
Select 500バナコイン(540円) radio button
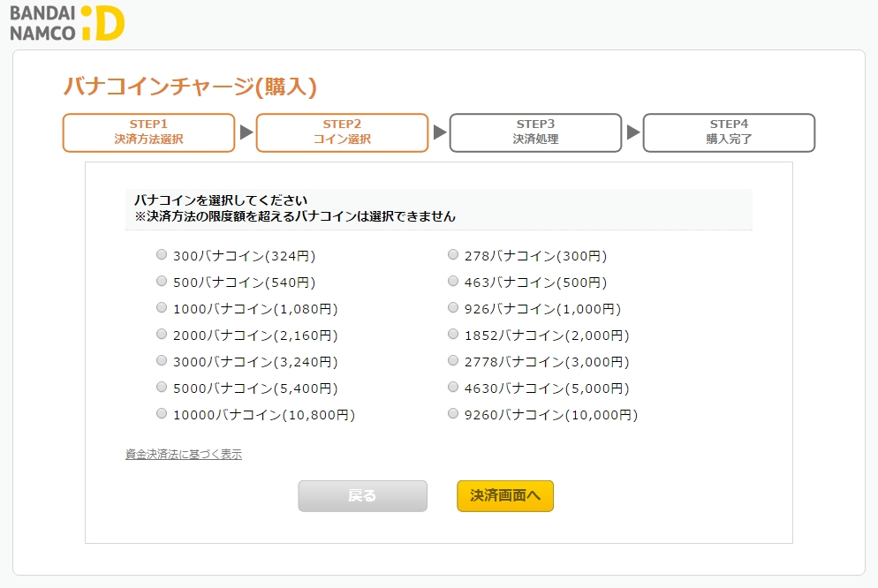point(162,282)
